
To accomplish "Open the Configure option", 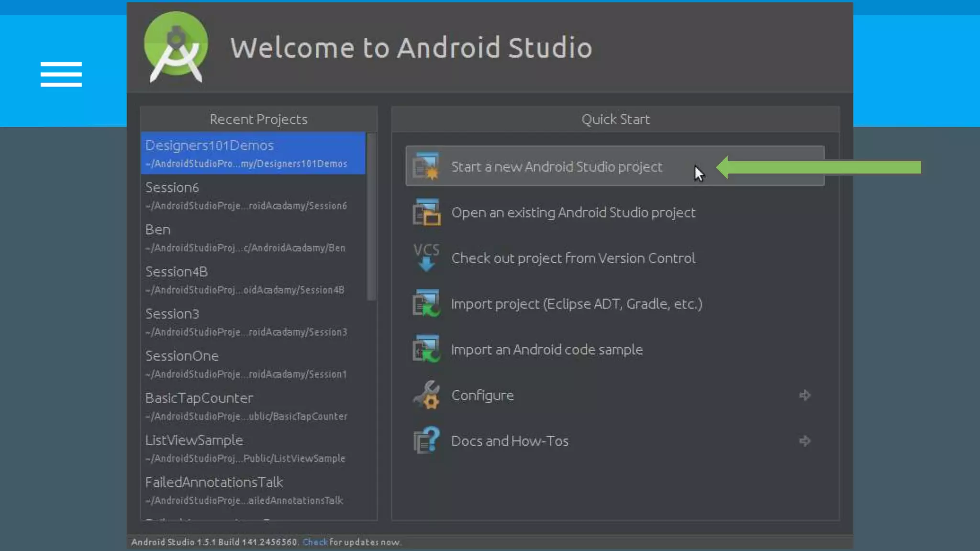I will pyautogui.click(x=615, y=395).
